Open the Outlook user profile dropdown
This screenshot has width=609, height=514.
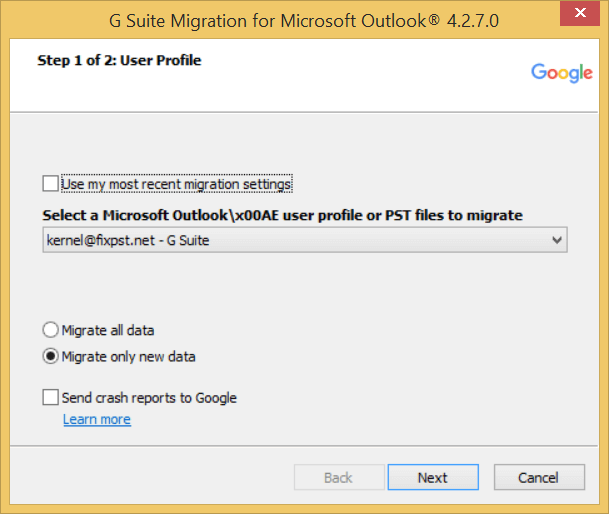pos(305,240)
